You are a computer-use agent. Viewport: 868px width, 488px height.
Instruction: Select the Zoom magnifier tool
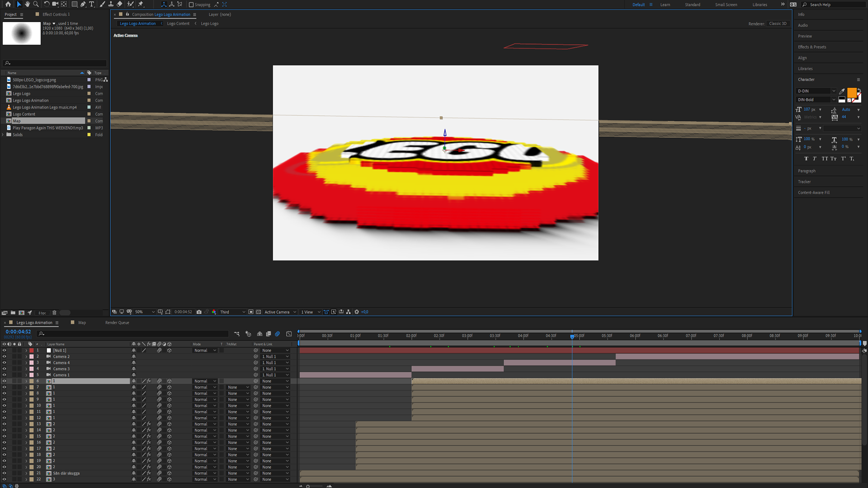tap(36, 4)
